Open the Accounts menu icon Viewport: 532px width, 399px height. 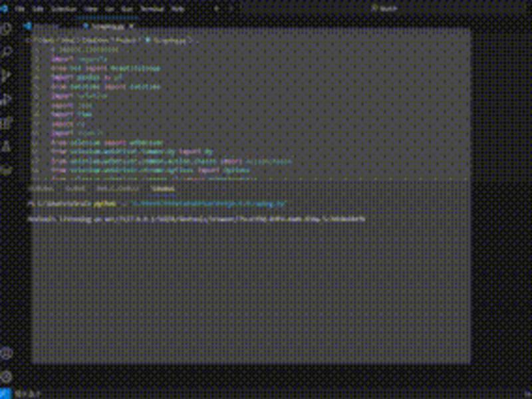[6, 354]
